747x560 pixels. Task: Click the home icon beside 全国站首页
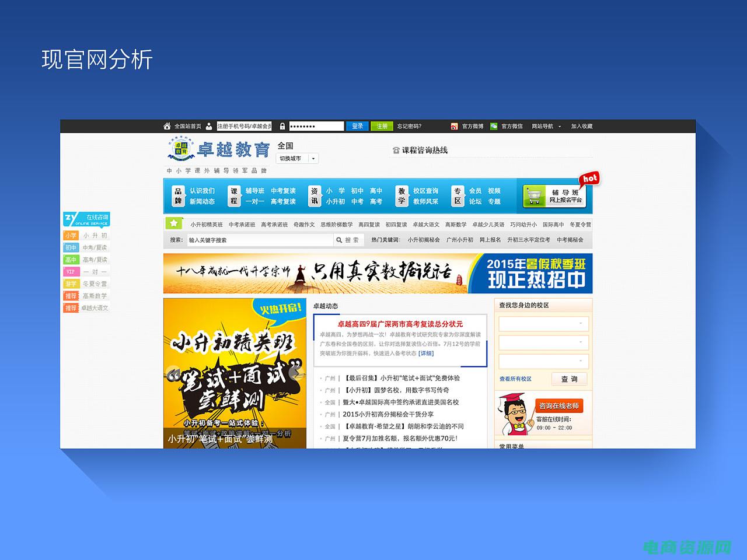tap(167, 126)
